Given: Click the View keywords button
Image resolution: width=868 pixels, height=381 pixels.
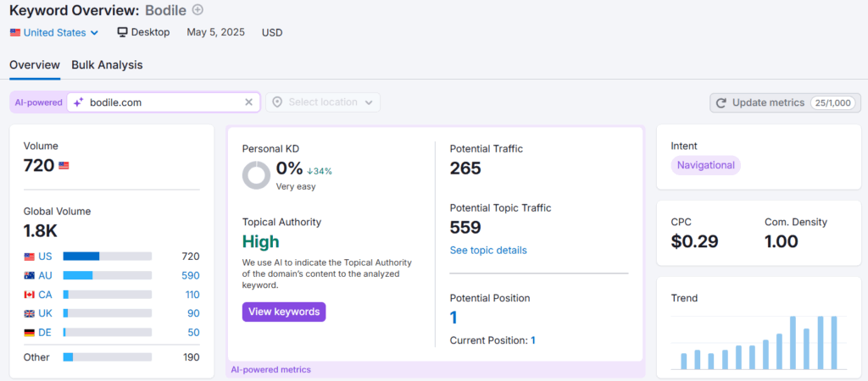Looking at the screenshot, I should 284,312.
